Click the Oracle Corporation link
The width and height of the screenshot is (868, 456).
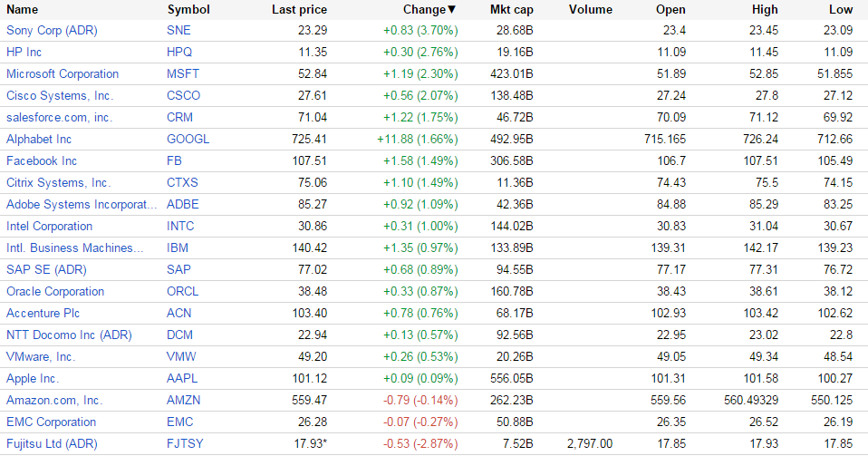tap(55, 291)
